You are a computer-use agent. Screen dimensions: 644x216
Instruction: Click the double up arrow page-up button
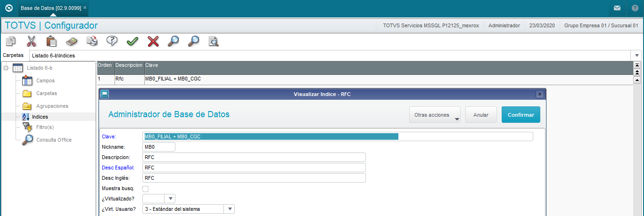coord(637,72)
